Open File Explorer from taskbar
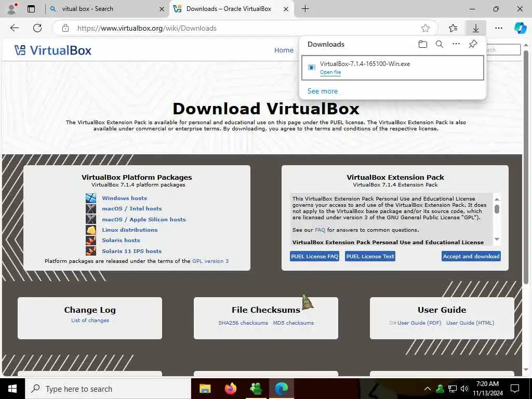The height and width of the screenshot is (399, 532). point(205,389)
